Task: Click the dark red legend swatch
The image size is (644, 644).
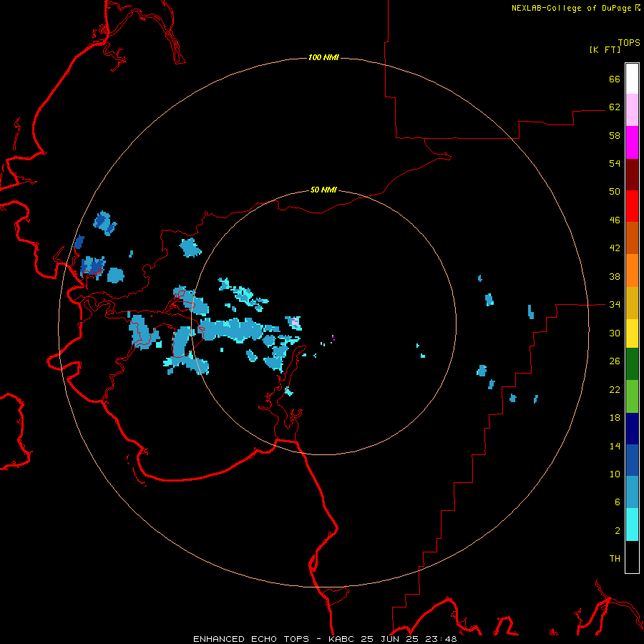Action: 632,174
